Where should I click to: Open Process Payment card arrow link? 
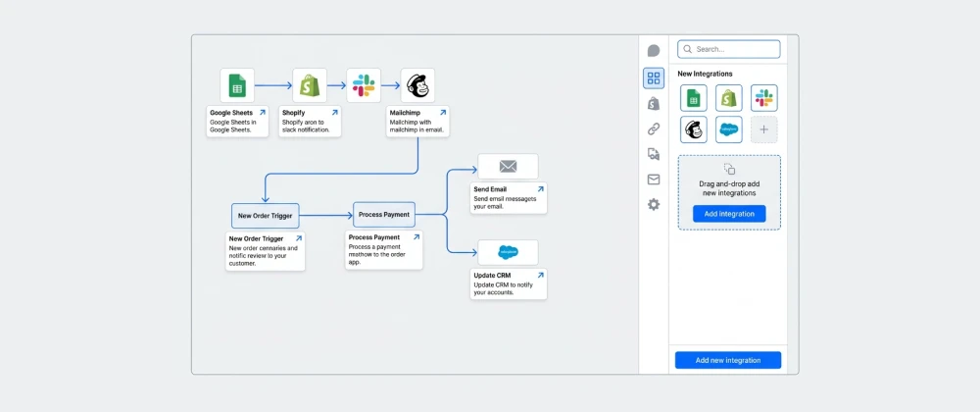(416, 237)
